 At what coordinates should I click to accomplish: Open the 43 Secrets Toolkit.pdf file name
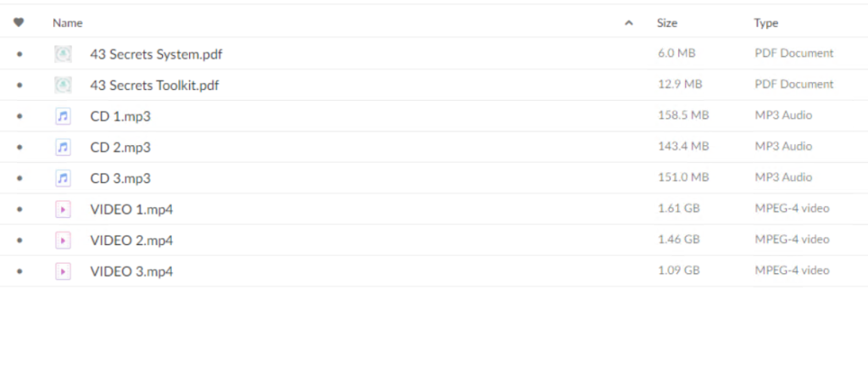tap(154, 86)
